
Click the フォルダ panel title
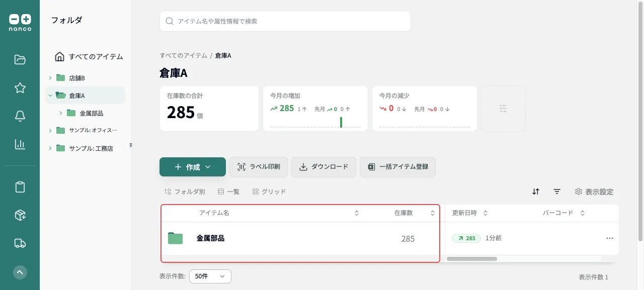(x=66, y=20)
